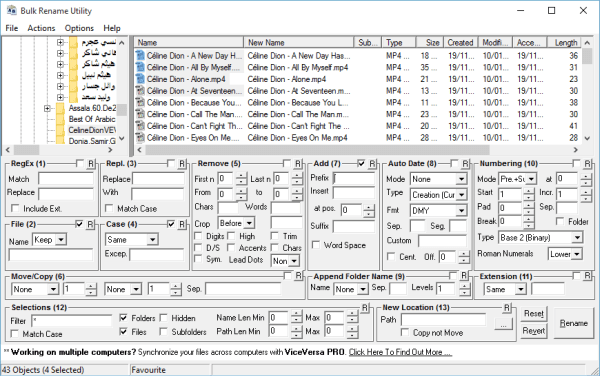
Task: Click file icon of Céline Dion - Alone.mp4
Action: click(140, 79)
